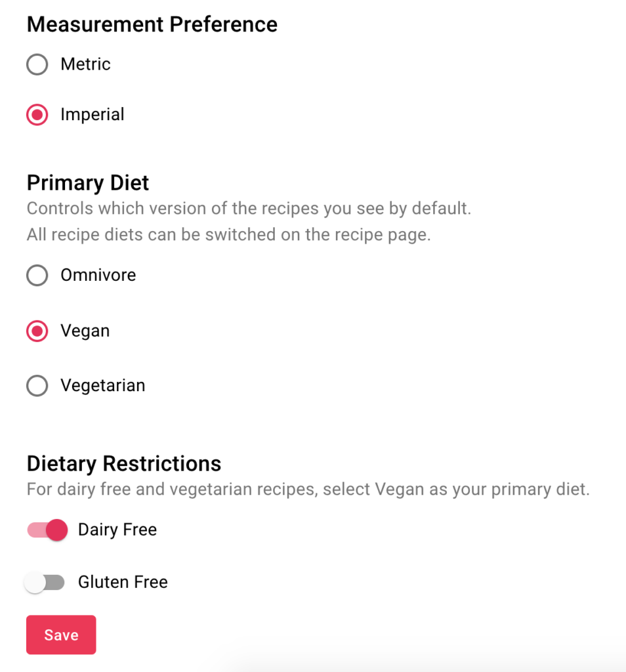Select the Vegetarian radio button
The width and height of the screenshot is (626, 672).
click(x=37, y=386)
